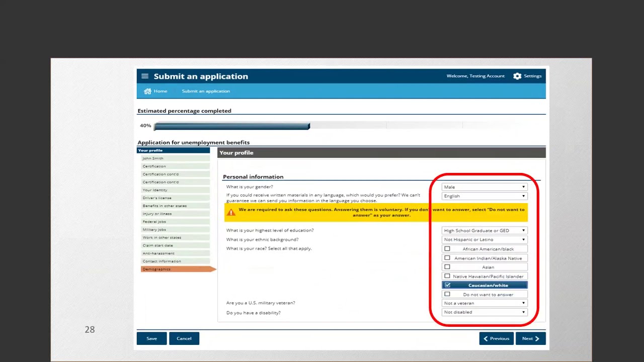Click 'Are you a U.S. military veteran?' text
The height and width of the screenshot is (362, 644).
point(261,303)
